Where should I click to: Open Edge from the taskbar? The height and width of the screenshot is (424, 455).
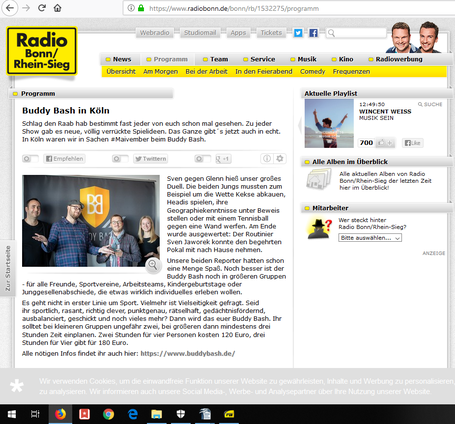pyautogui.click(x=133, y=414)
